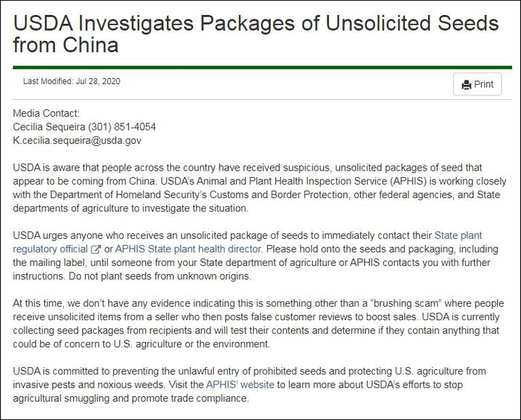Visit the APHIS' website link
Viewport: 521px width, 420px height.
click(240, 384)
